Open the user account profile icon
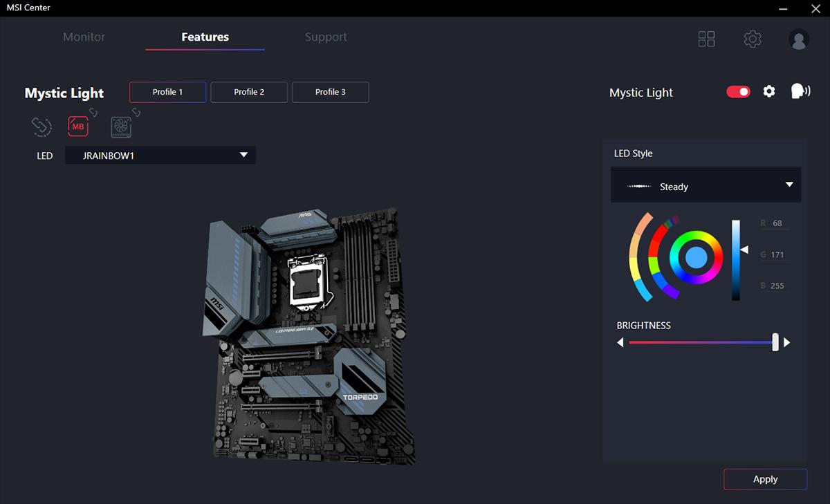The width and height of the screenshot is (830, 504). pyautogui.click(x=799, y=39)
